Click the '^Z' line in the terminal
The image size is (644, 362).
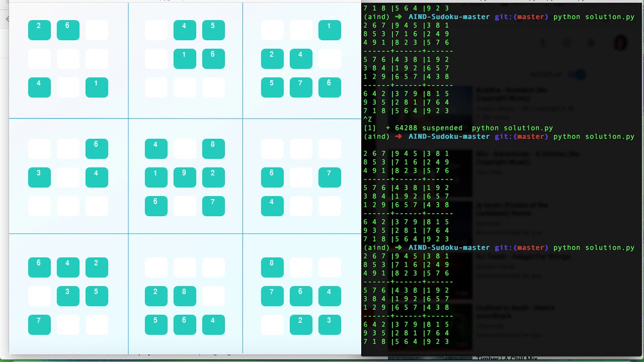[x=368, y=119]
